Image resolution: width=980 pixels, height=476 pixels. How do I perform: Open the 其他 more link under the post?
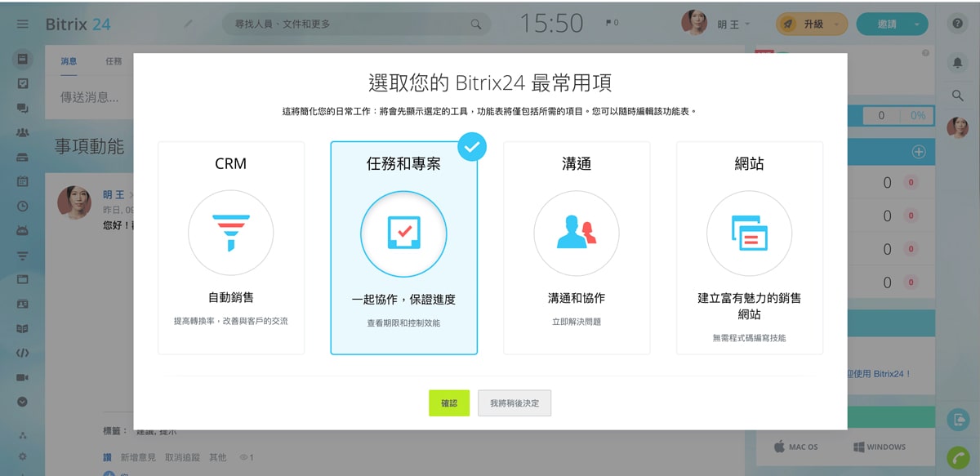218,457
